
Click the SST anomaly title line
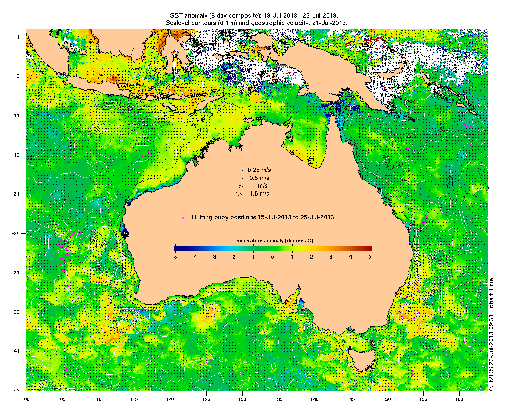254,16
